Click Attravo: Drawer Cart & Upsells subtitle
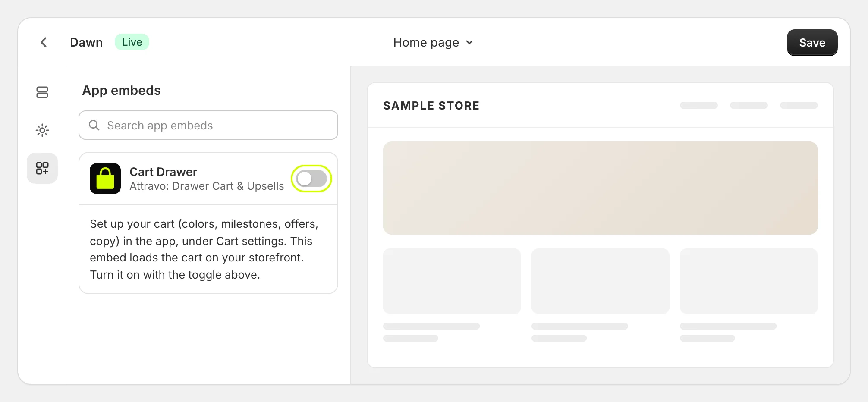The height and width of the screenshot is (402, 868). coord(207,186)
